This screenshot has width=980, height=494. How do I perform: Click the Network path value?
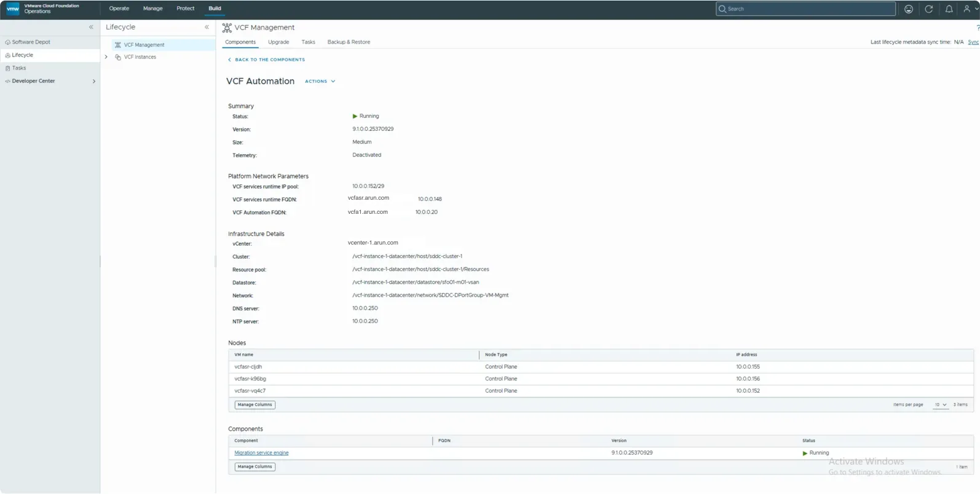tap(430, 296)
